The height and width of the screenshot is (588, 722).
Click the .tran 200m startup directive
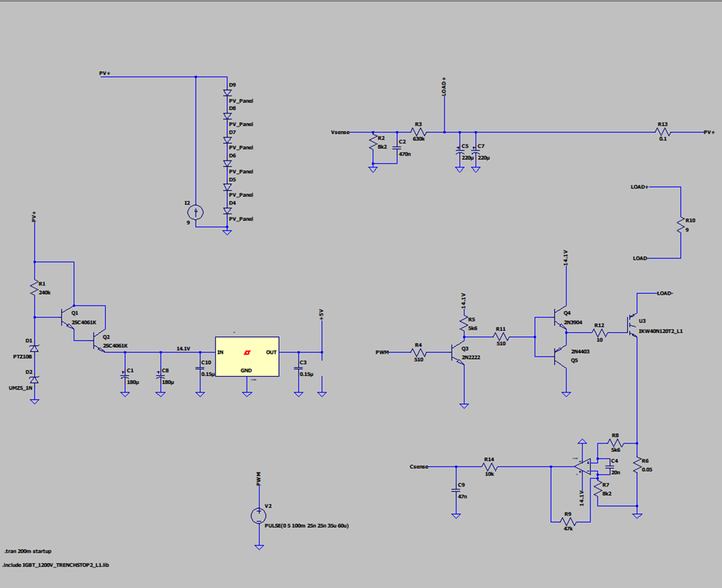click(28, 551)
